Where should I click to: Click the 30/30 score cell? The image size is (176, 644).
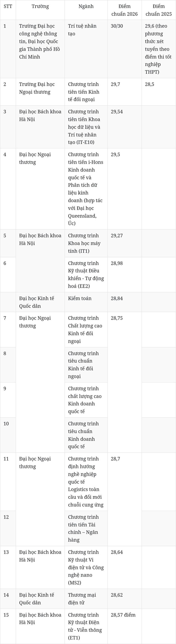pyautogui.click(x=124, y=49)
